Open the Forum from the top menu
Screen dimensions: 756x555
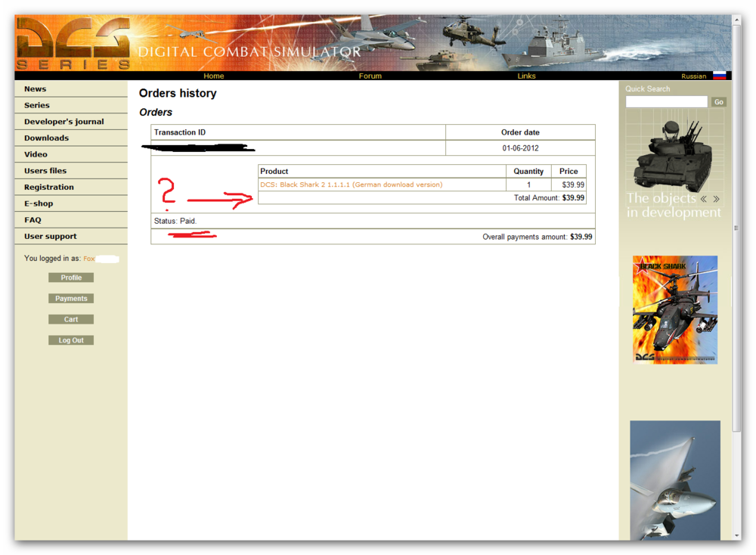370,76
